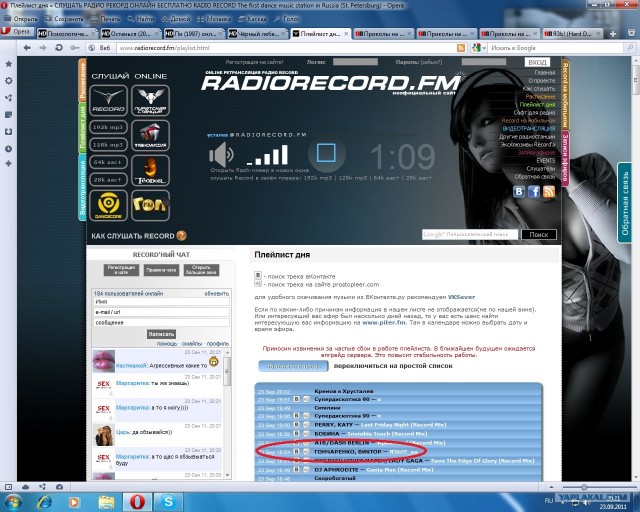
Task: Select the 28k aac+ stream quality
Action: [x=108, y=180]
